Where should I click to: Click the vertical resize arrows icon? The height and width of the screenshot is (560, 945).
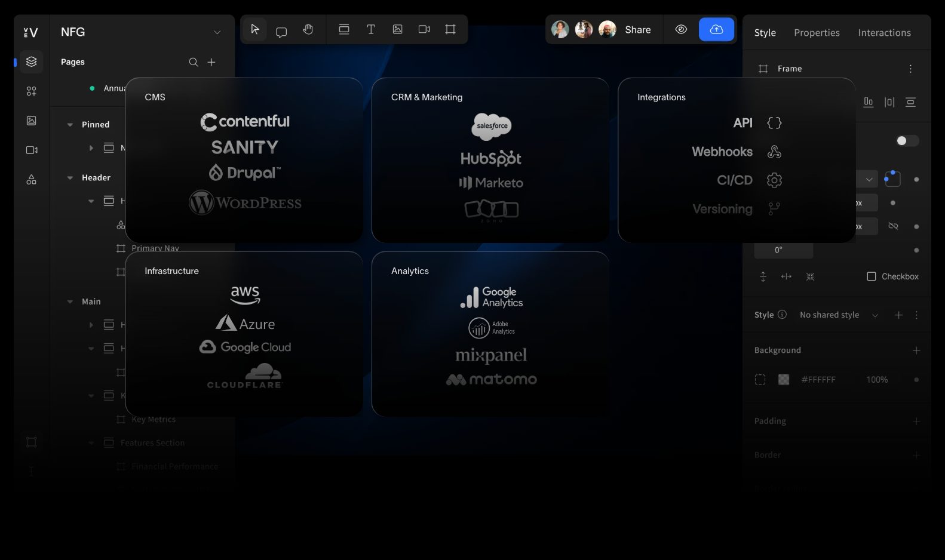tap(763, 276)
